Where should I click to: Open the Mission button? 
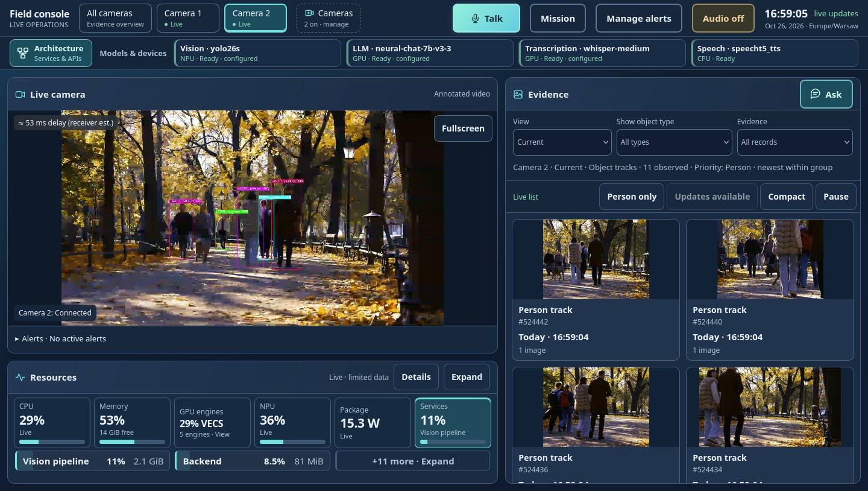(x=558, y=18)
